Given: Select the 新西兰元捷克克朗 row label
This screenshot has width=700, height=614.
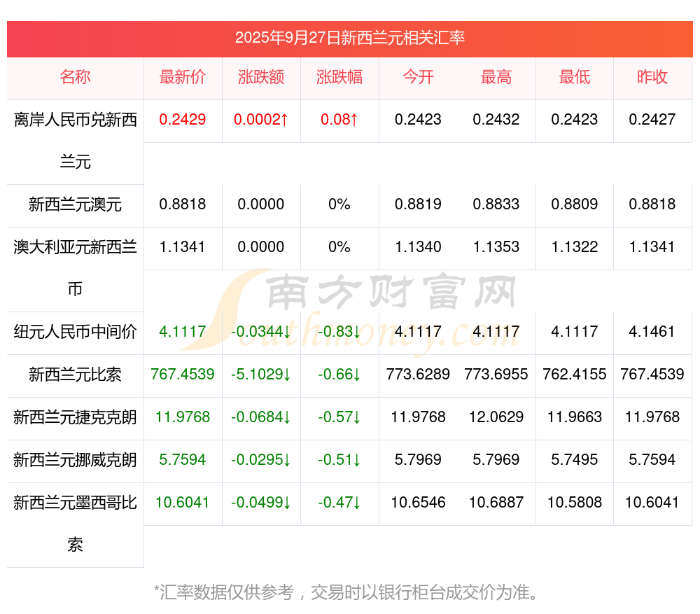Looking at the screenshot, I should click(75, 417).
